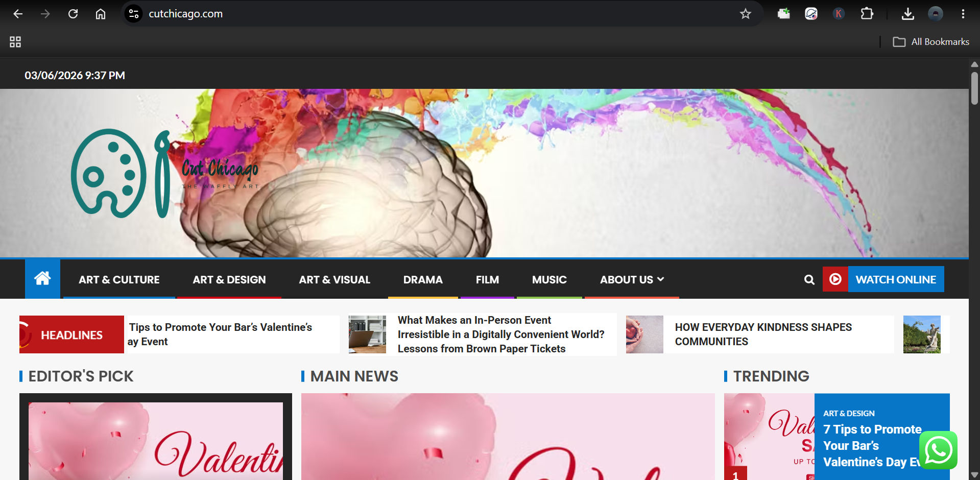Click the page vertical scrollbar thumb
980x480 pixels.
974,88
